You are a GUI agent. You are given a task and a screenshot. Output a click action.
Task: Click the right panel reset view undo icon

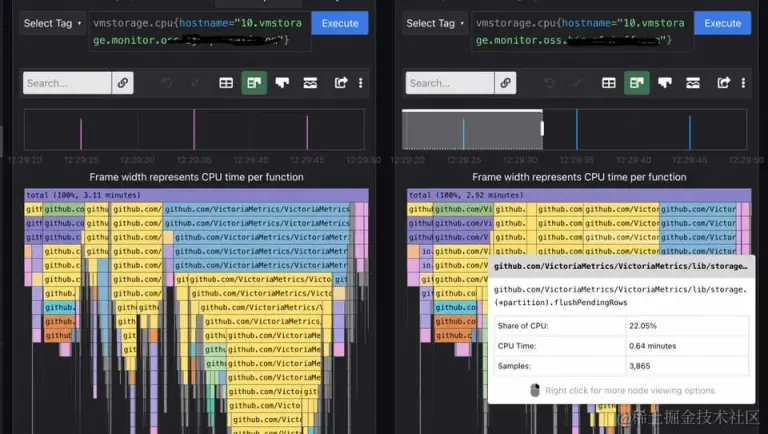pyautogui.click(x=550, y=83)
